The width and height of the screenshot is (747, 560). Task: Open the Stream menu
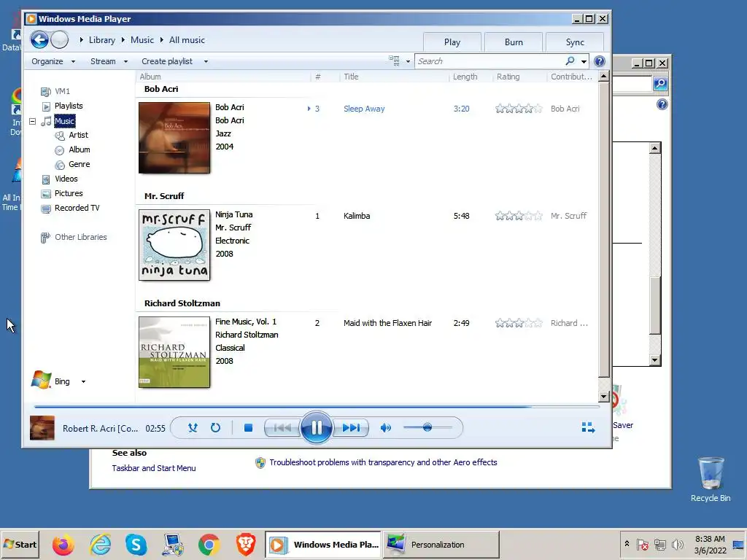pyautogui.click(x=109, y=61)
